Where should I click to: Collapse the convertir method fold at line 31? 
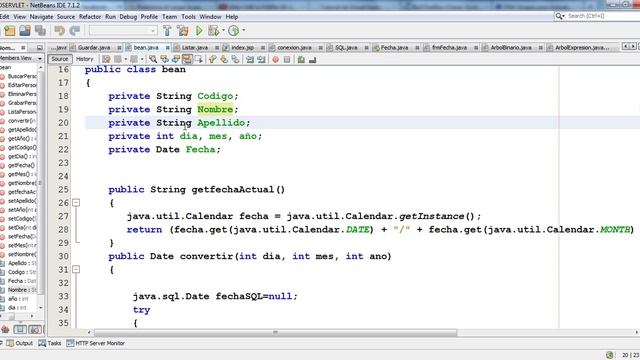coord(76,269)
